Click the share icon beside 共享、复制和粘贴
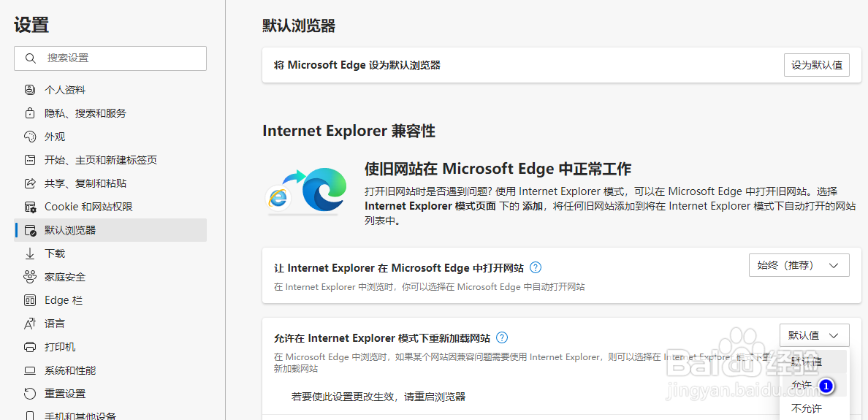Screen dimensions: 868x420 pos(30,183)
